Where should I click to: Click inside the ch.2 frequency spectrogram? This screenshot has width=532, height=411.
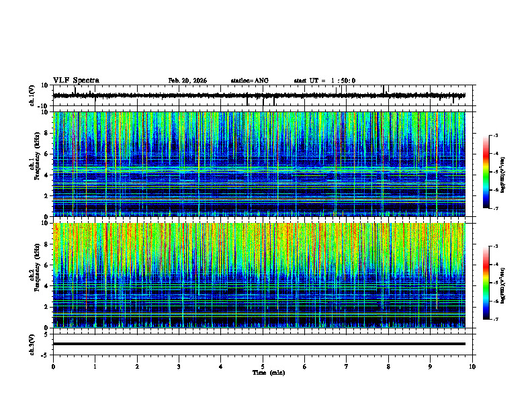[x=259, y=275]
